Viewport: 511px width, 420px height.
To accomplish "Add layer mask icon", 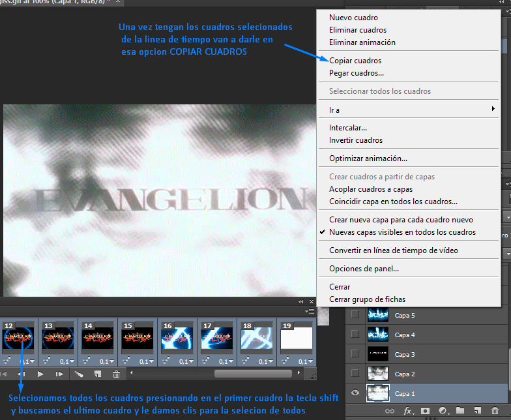I will pyautogui.click(x=425, y=411).
